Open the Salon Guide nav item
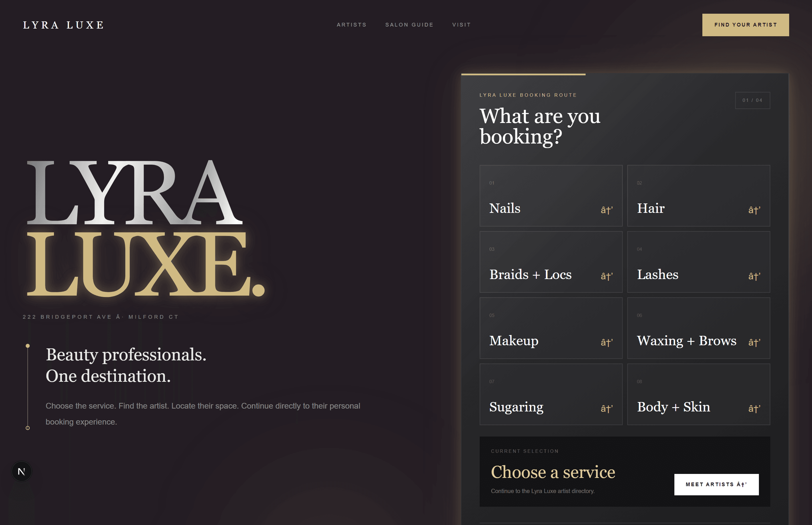This screenshot has height=525, width=812. (x=409, y=25)
